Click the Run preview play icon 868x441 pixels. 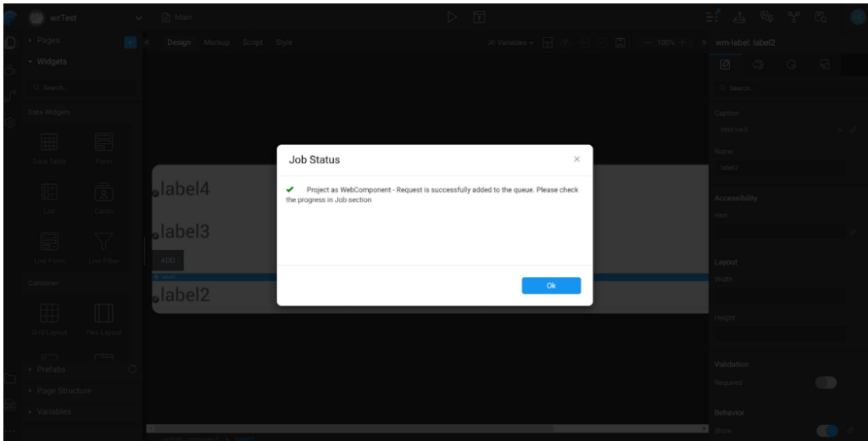[453, 18]
